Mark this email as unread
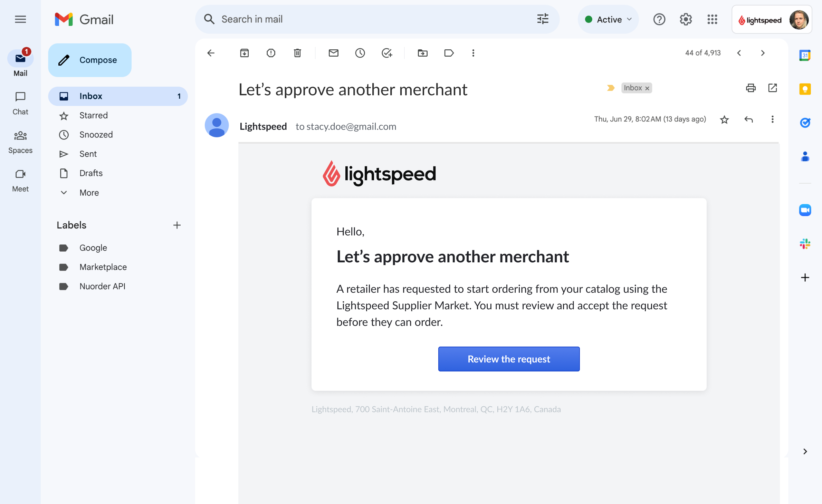 tap(333, 53)
